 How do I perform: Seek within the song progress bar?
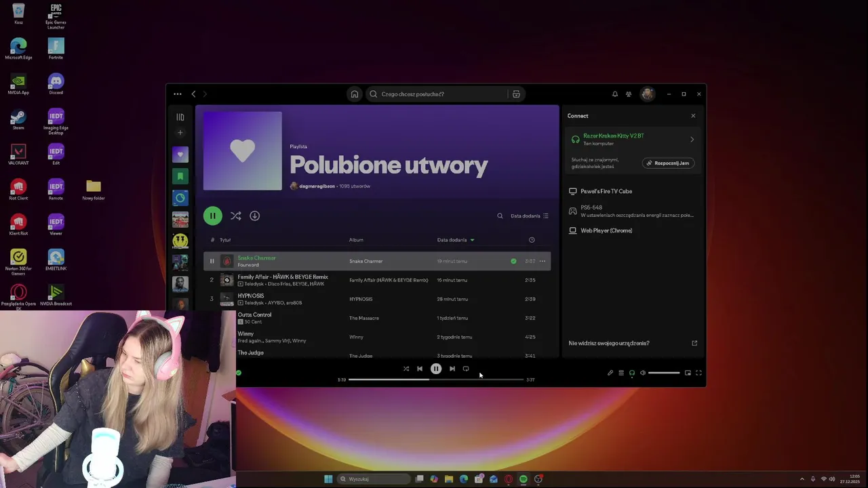pyautogui.click(x=435, y=380)
